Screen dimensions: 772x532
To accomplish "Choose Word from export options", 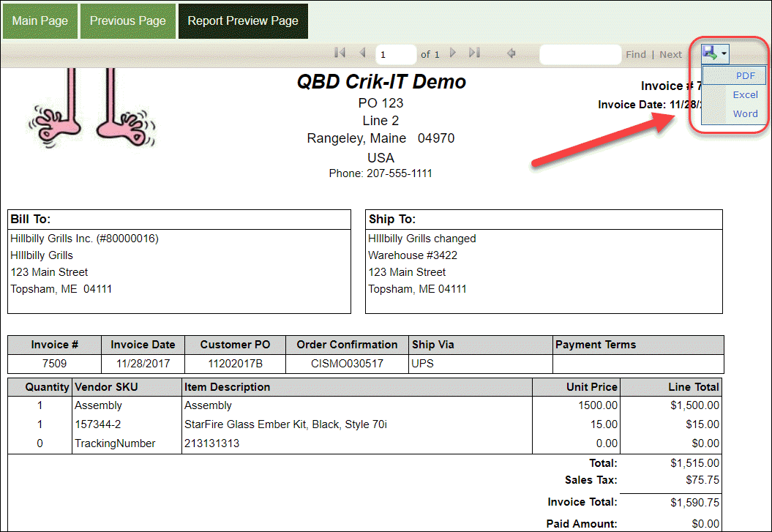I will 745,113.
